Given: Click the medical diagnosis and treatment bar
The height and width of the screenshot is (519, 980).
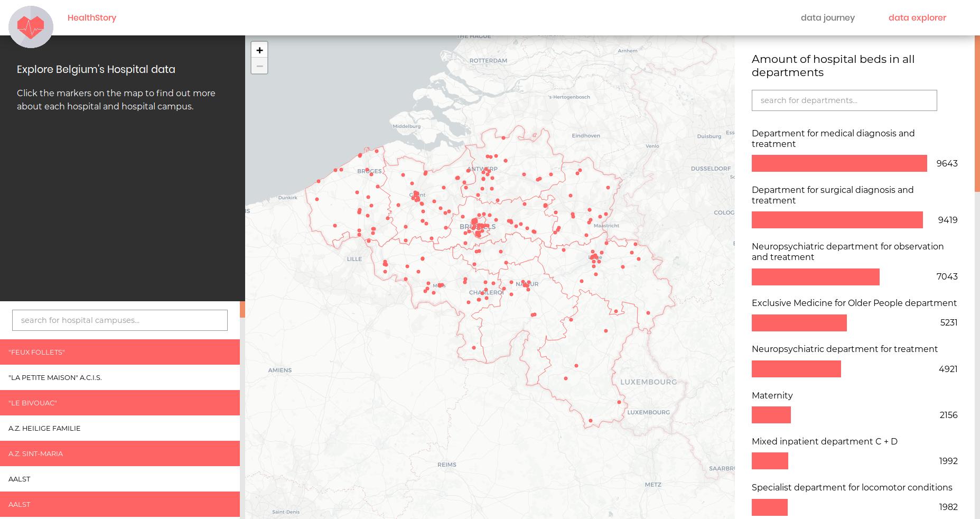Looking at the screenshot, I should coord(839,163).
